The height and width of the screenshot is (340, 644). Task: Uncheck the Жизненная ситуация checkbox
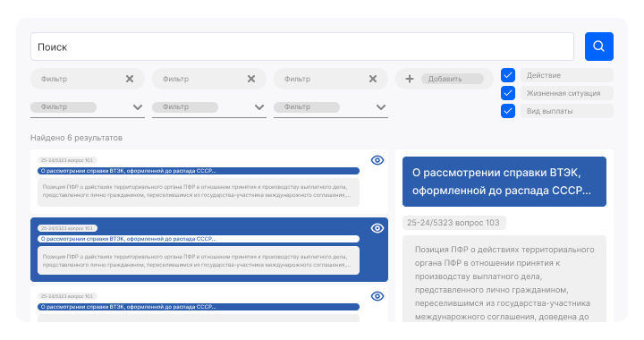click(x=508, y=93)
